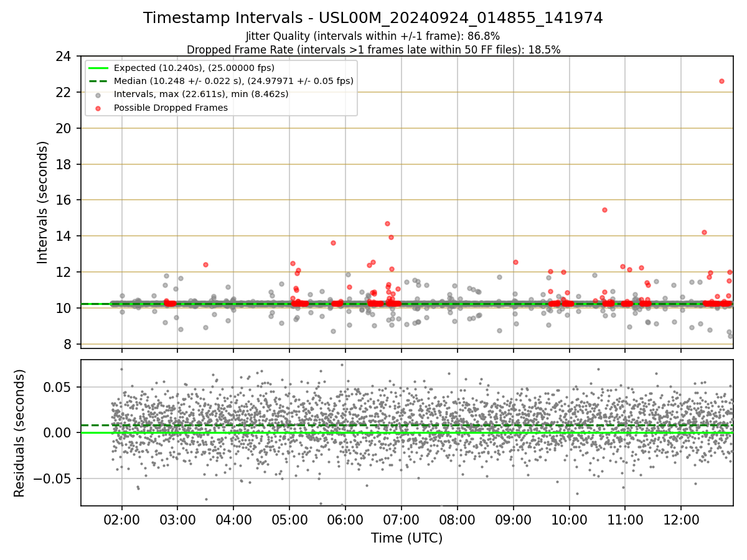747x560 pixels.
Task: Click the residuals tick label '−0.05'
Action: point(52,478)
